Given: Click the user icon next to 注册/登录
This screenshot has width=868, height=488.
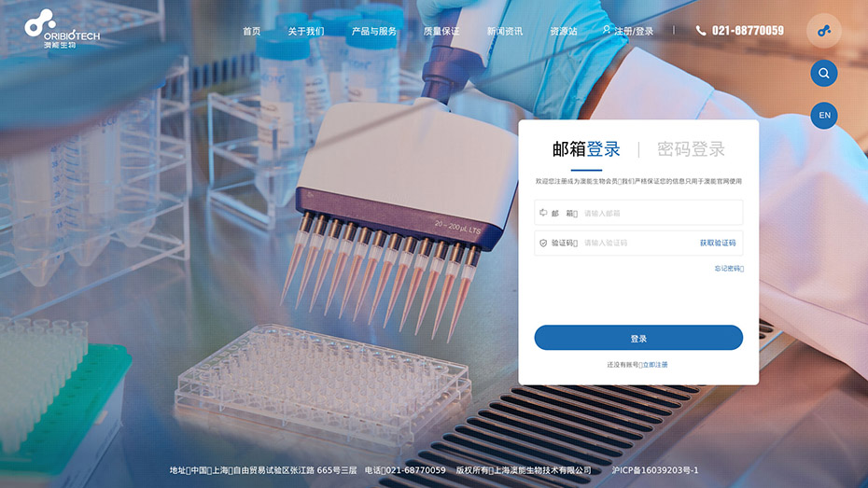Looking at the screenshot, I should [x=606, y=30].
